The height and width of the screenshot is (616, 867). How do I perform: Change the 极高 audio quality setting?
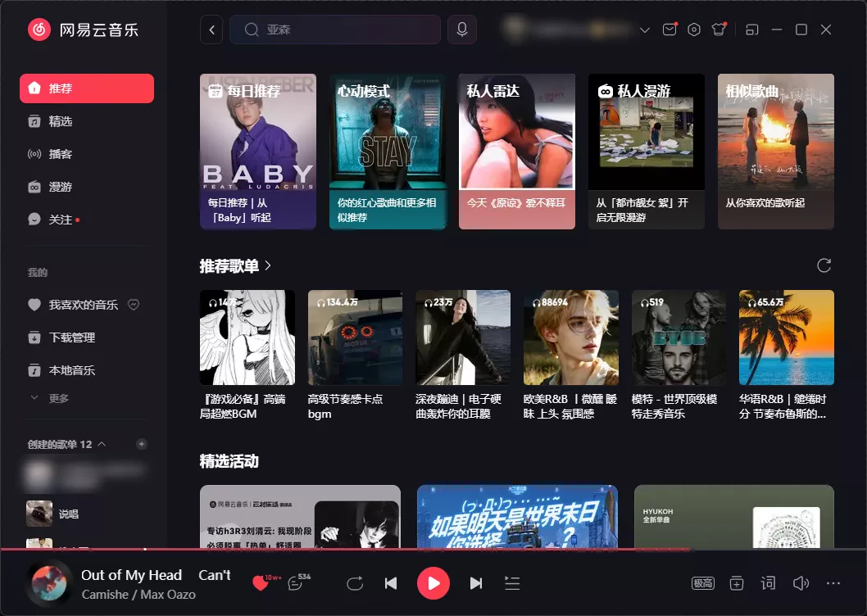[703, 583]
